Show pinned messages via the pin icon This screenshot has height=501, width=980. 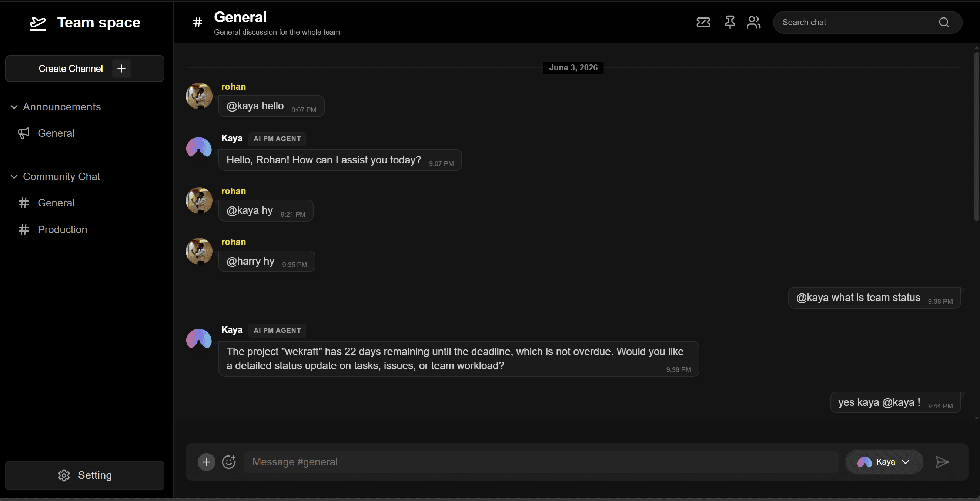click(729, 23)
